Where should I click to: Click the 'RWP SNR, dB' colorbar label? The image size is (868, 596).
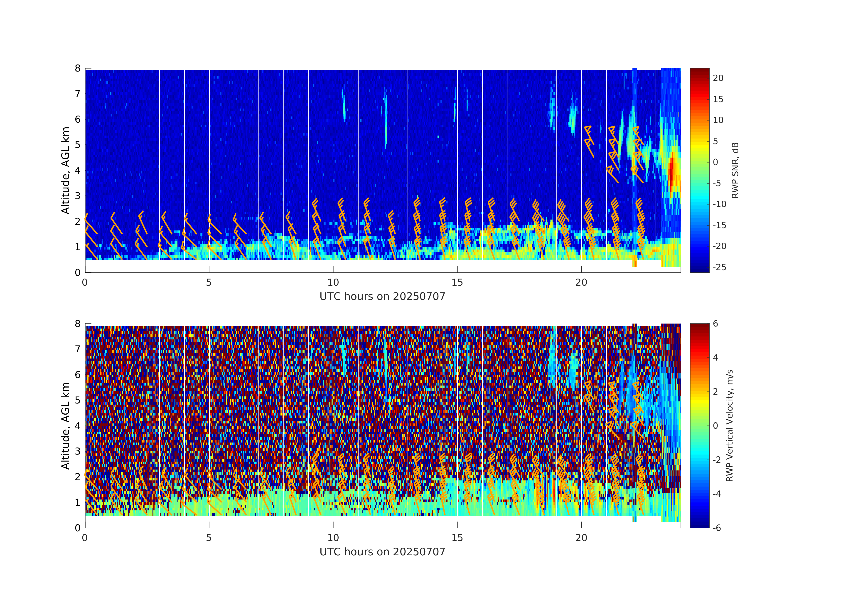pos(735,170)
